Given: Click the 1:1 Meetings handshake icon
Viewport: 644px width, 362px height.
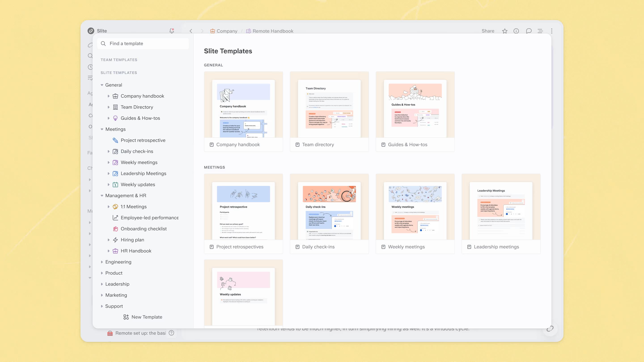Looking at the screenshot, I should (x=115, y=207).
